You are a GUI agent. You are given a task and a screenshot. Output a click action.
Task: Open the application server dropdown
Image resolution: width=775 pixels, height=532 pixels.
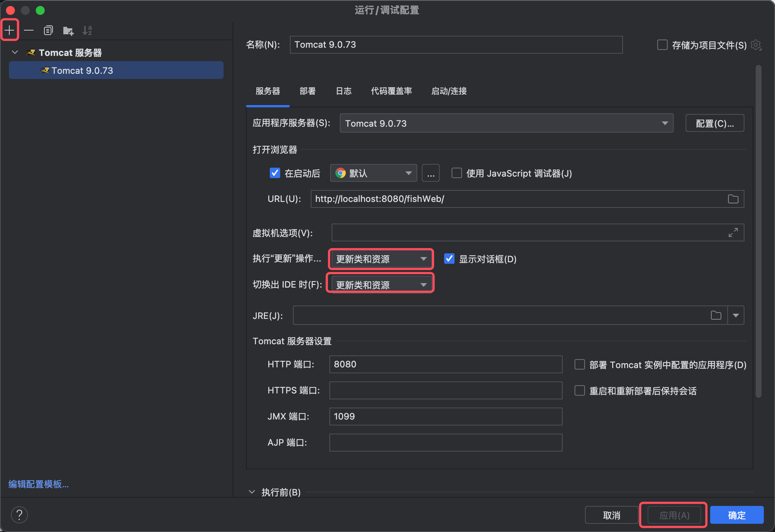tap(506, 123)
